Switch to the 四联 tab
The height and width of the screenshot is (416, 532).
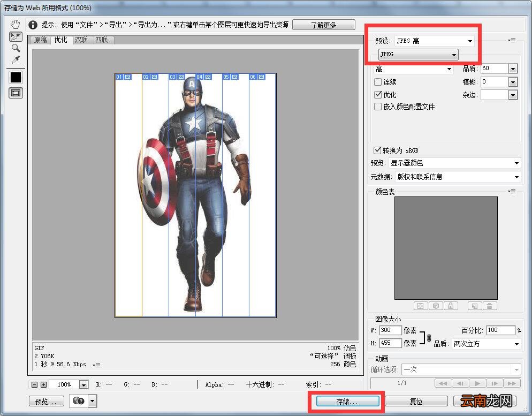(x=102, y=40)
